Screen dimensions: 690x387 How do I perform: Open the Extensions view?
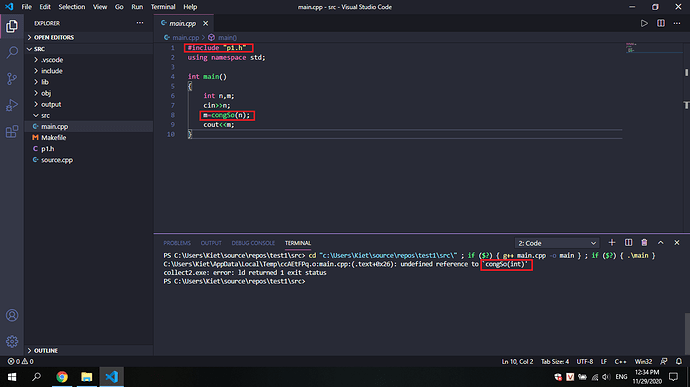(12, 131)
